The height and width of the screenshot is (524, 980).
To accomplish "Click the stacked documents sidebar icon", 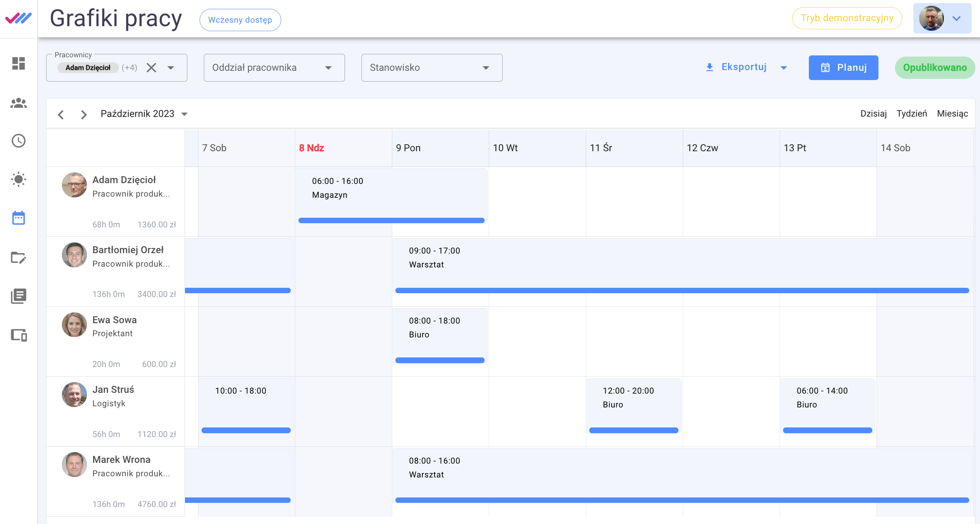I will tap(18, 296).
